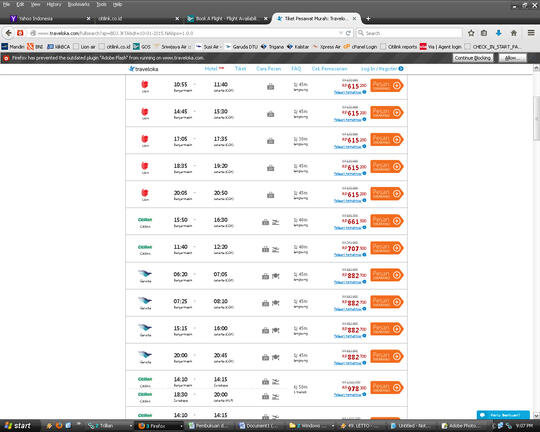Click the site identity icon in the URL bar

(33, 33)
